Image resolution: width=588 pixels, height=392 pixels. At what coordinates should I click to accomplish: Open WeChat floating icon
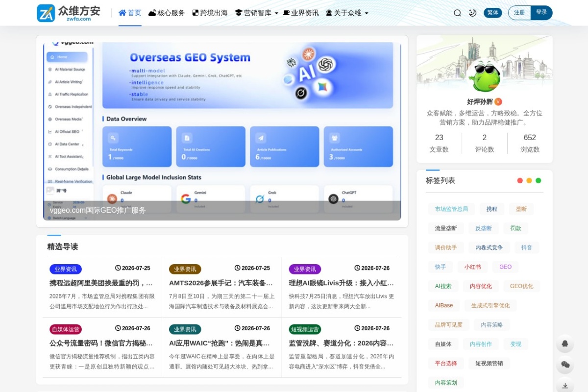565,364
